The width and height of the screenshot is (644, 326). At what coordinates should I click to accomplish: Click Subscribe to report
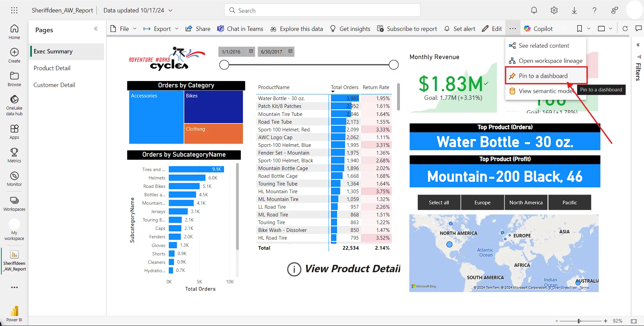[x=407, y=29]
